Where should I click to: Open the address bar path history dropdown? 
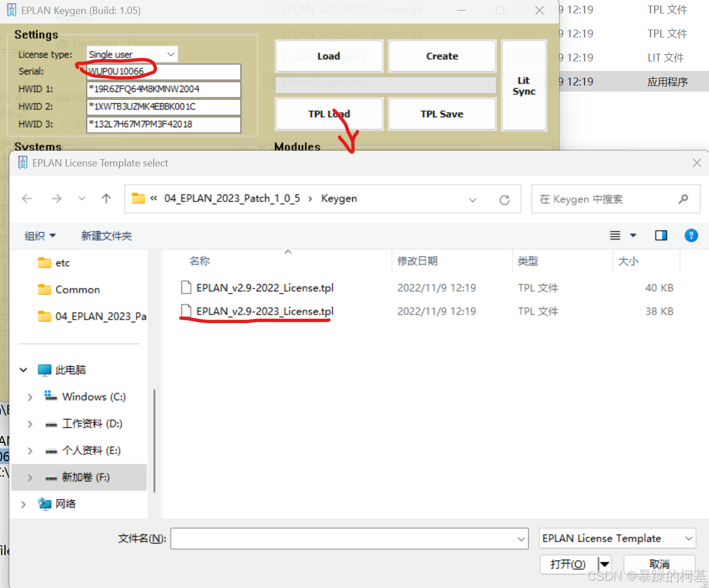coord(473,199)
